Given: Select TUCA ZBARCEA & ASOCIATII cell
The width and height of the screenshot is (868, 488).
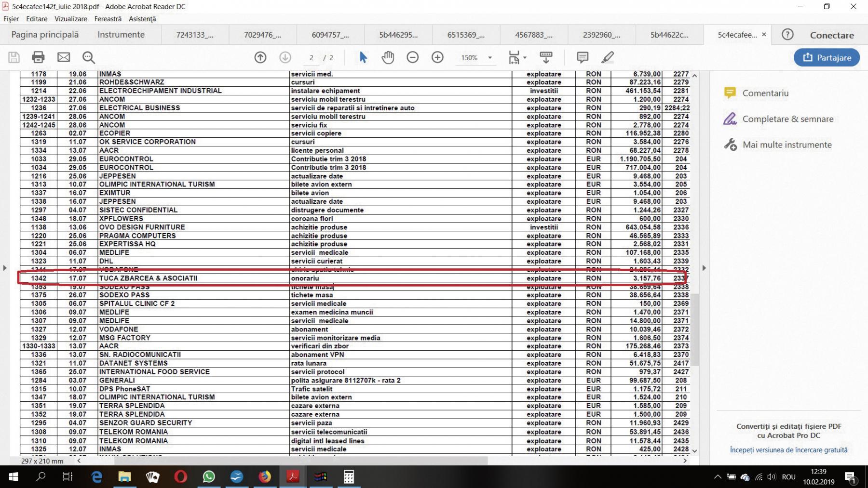Looking at the screenshot, I should 193,278.
